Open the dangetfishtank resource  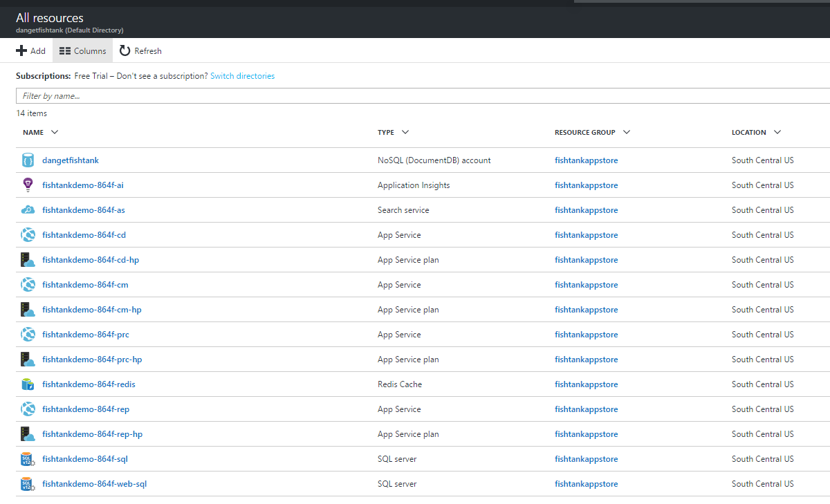pos(71,160)
